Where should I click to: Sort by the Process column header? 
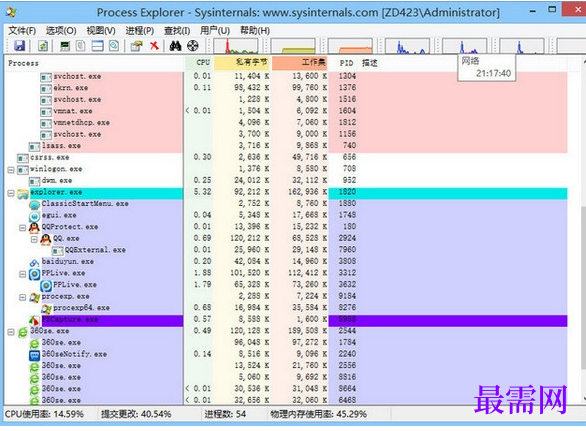(94, 63)
